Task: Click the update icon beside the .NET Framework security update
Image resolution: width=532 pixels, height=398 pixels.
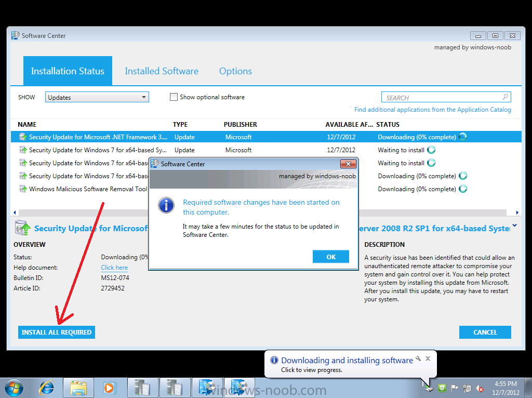Action: 23,137
